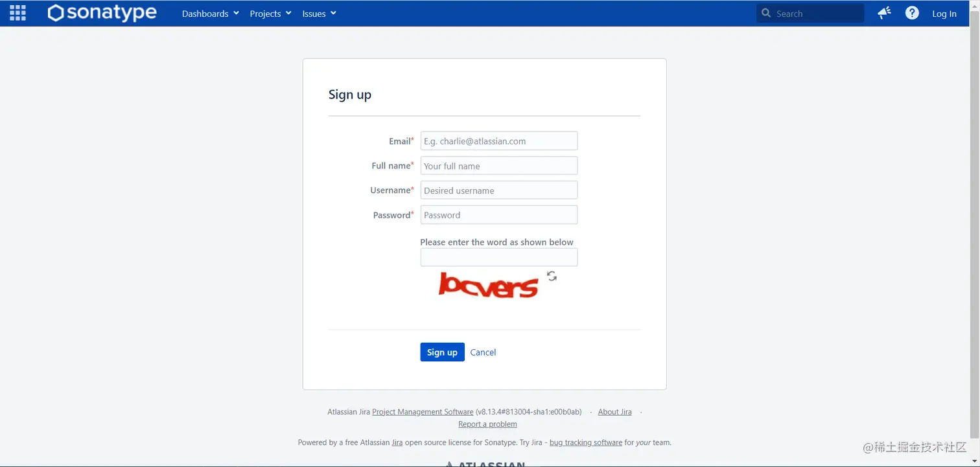Screen dimensions: 980x467
Task: Open the app switcher grid icon
Action: [x=17, y=13]
